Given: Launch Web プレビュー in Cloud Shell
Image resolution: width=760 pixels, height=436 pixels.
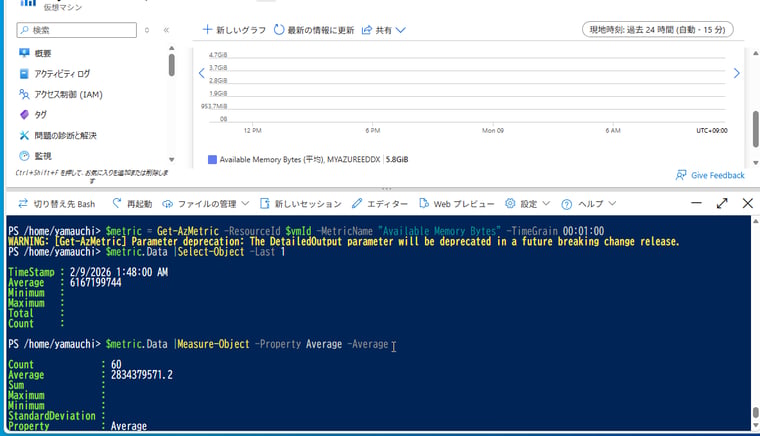Looking at the screenshot, I should pos(456,204).
